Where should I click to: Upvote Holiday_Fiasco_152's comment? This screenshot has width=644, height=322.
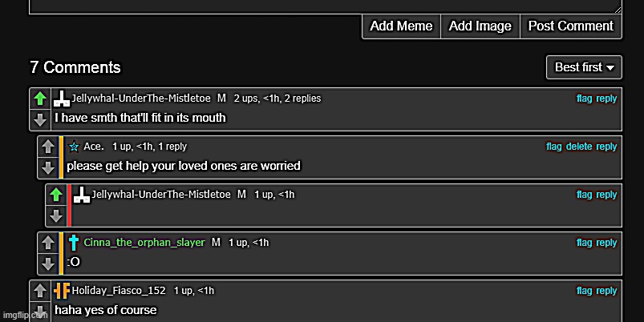[40, 291]
